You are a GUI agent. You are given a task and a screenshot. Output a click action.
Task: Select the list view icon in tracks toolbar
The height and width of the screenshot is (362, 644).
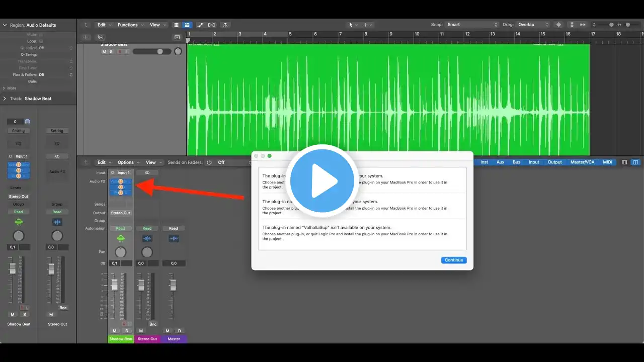pyautogui.click(x=187, y=25)
